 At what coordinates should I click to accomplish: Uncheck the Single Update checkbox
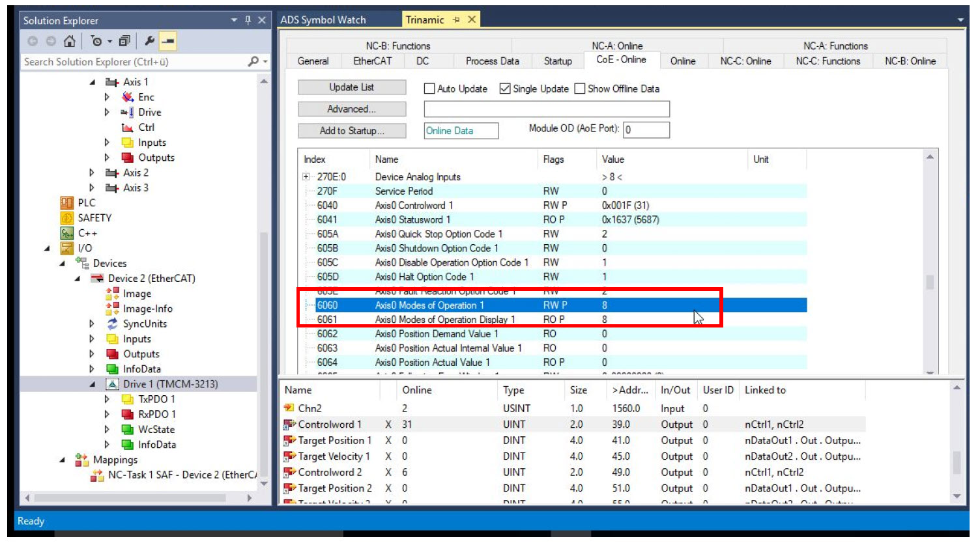[505, 89]
